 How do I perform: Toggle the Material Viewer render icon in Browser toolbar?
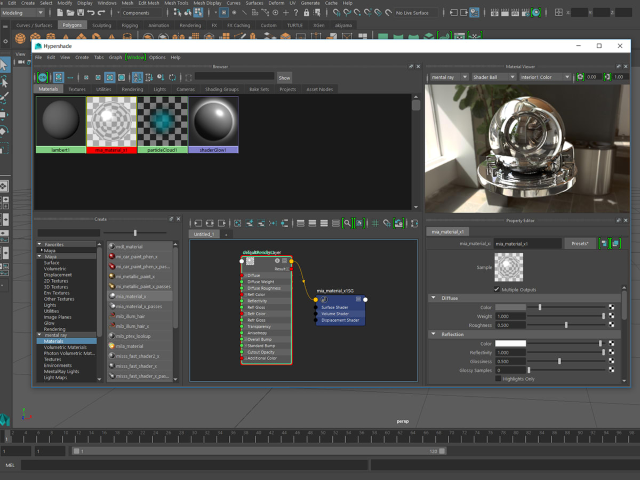[x=42, y=77]
